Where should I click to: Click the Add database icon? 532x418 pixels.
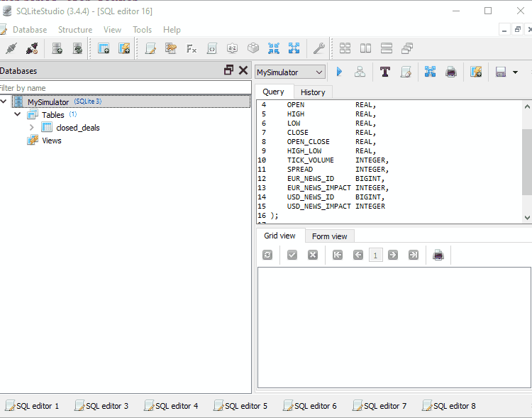pos(57,48)
